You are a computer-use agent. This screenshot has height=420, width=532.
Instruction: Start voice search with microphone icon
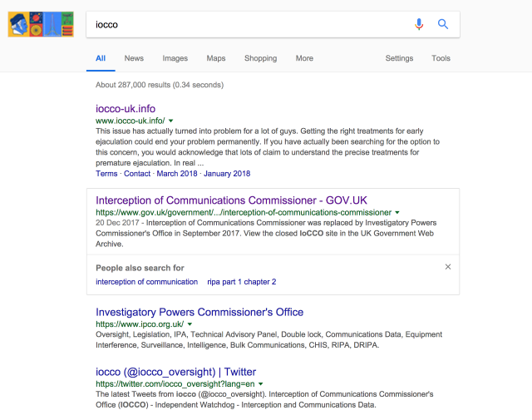tap(419, 24)
